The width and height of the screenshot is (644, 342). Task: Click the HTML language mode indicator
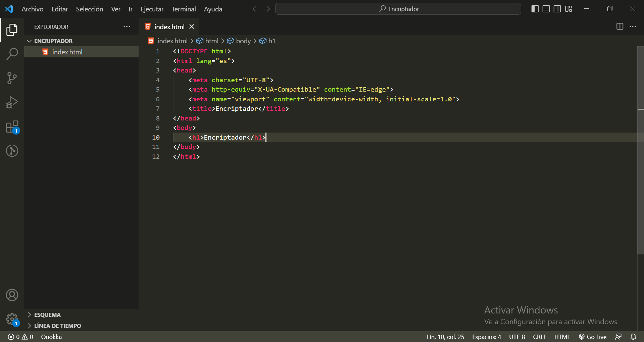pos(562,337)
